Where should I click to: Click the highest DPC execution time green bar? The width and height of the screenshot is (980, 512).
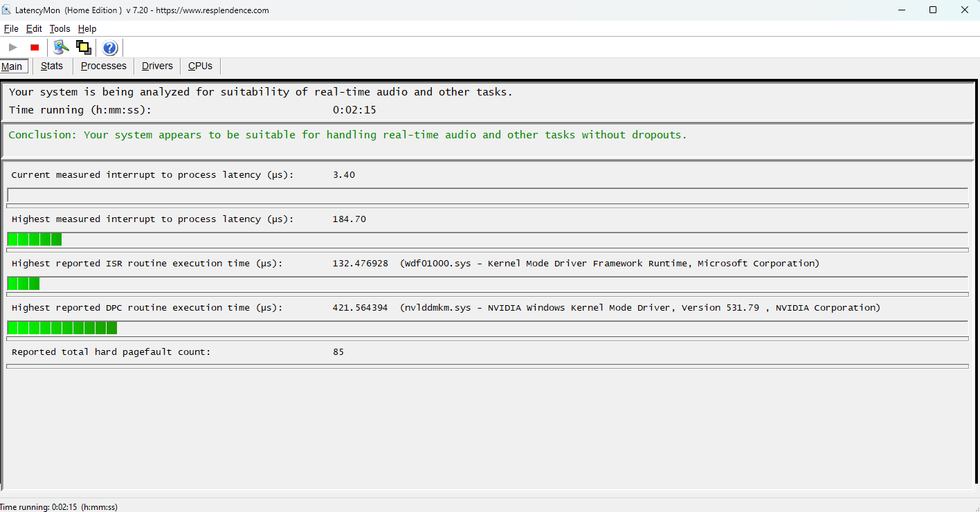coord(62,328)
